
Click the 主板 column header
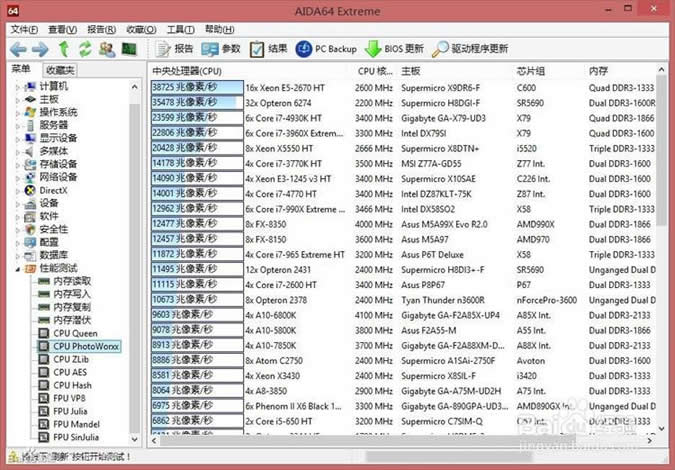click(x=410, y=71)
